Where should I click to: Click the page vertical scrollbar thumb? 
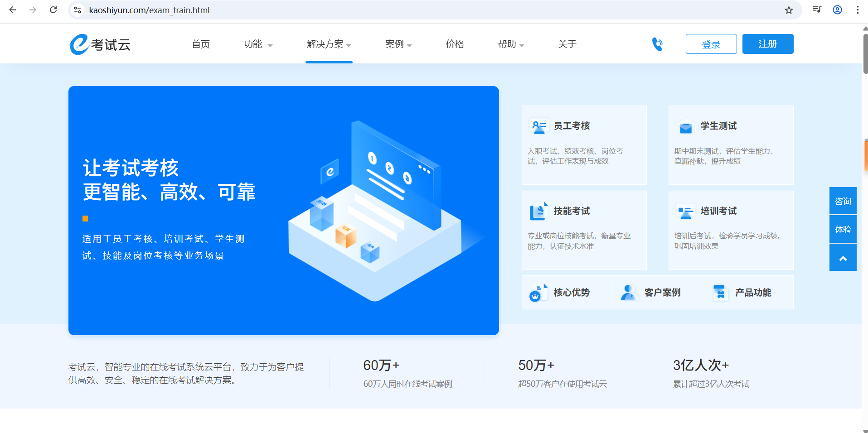(865, 53)
